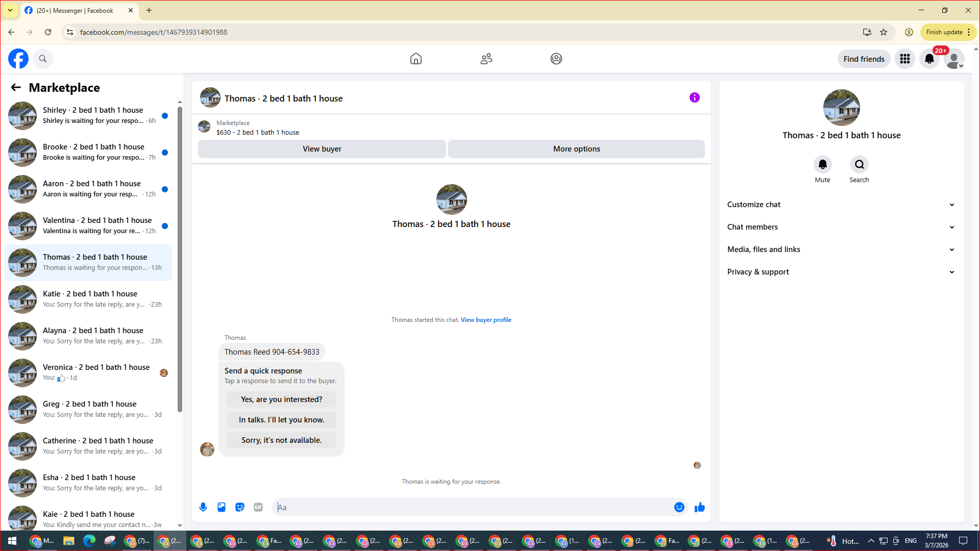Attach a photo or file
980x551 pixels.
[x=222, y=507]
